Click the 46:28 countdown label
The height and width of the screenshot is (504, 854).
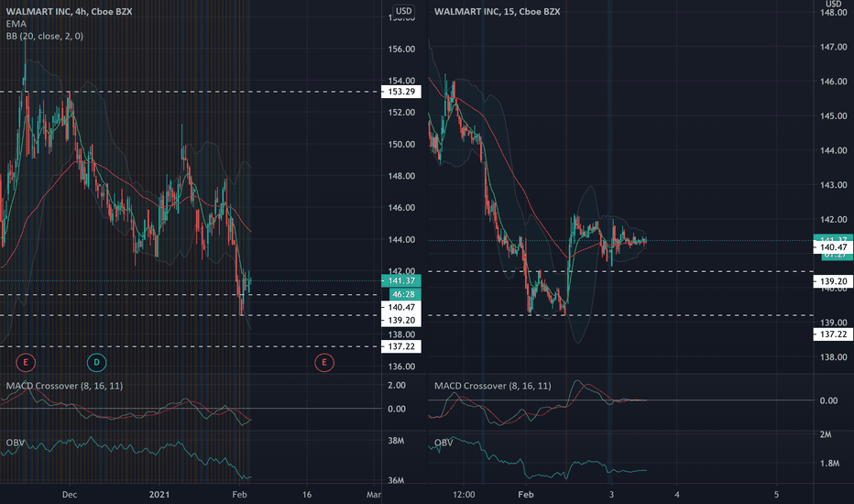tap(405, 294)
